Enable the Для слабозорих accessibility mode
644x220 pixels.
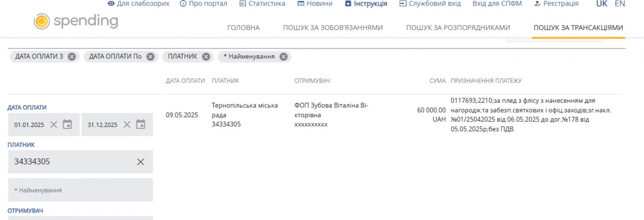pos(138,4)
